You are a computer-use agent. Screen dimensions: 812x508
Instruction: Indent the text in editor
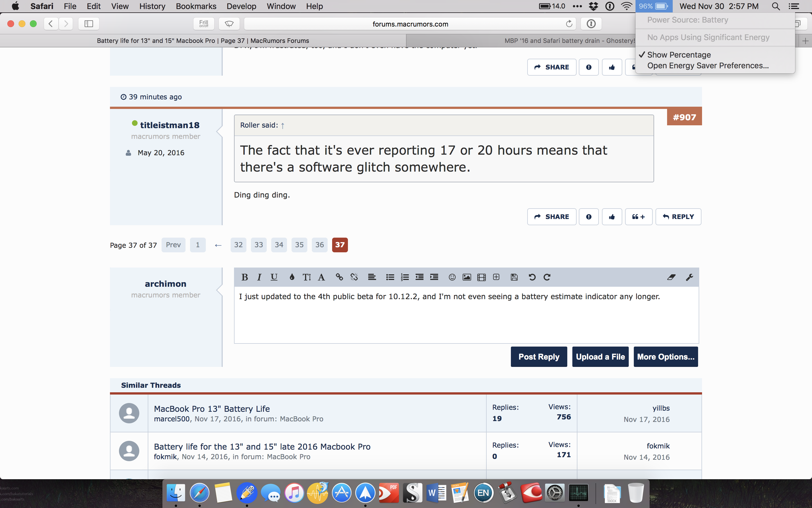tap(434, 277)
